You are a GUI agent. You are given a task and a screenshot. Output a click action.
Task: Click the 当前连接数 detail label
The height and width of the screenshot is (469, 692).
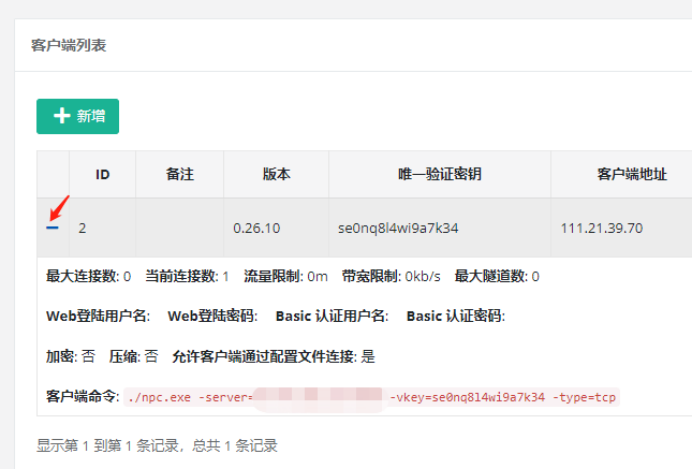[182, 276]
